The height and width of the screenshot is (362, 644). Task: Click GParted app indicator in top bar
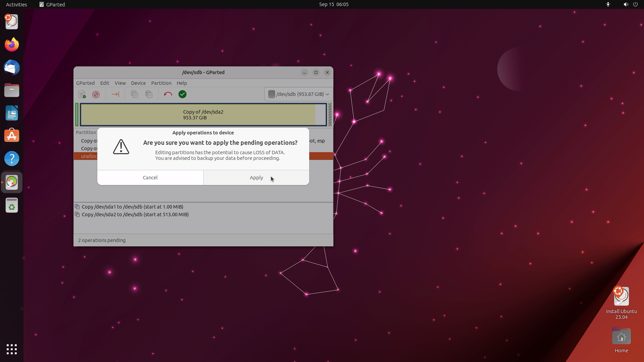[x=52, y=4]
